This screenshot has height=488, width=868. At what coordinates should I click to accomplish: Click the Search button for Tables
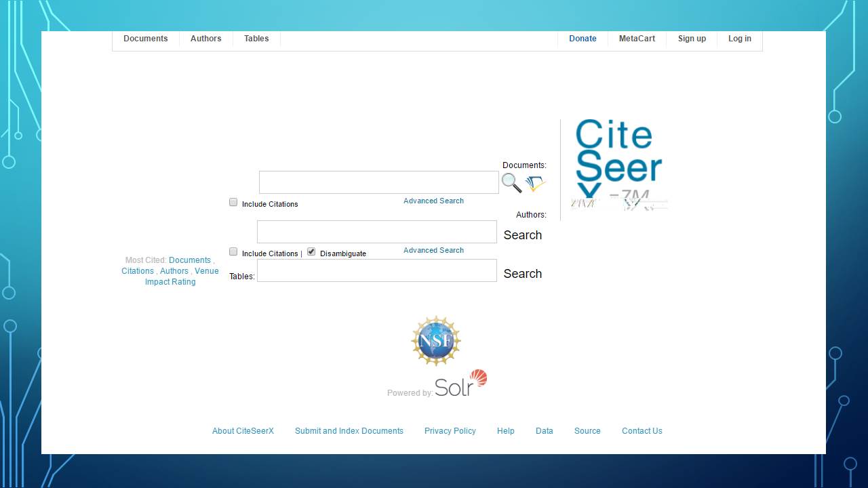tap(523, 274)
